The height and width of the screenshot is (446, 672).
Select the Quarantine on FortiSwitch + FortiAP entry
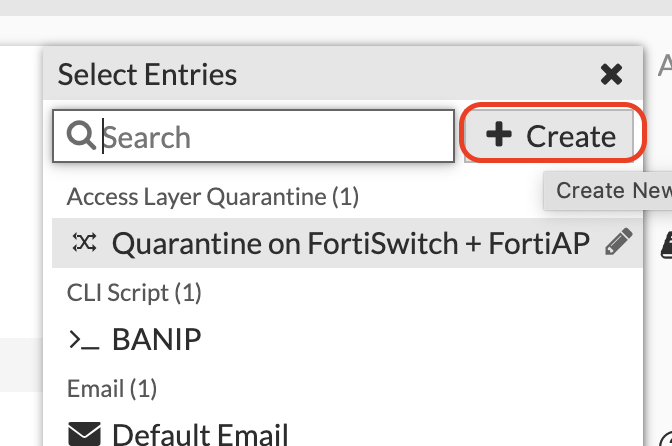[x=347, y=243]
